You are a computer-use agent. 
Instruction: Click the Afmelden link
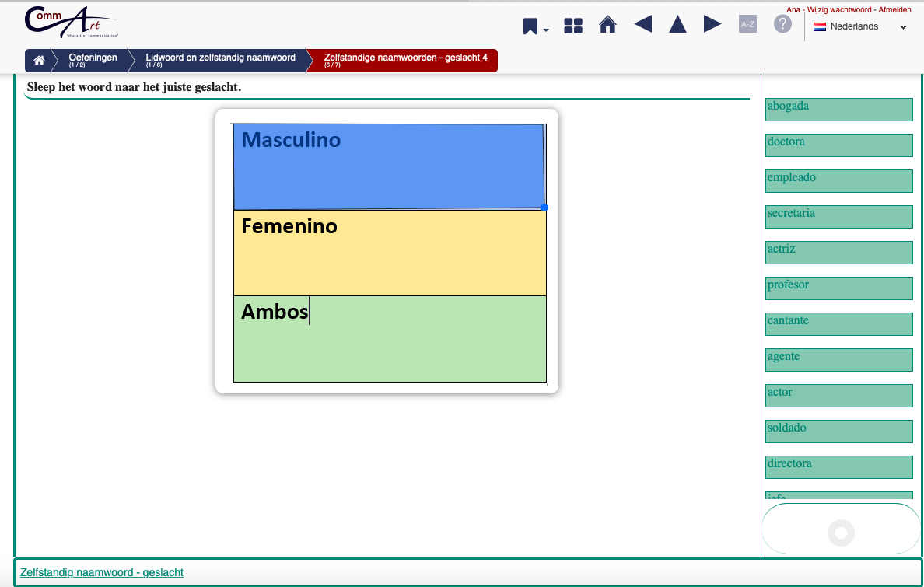click(894, 9)
